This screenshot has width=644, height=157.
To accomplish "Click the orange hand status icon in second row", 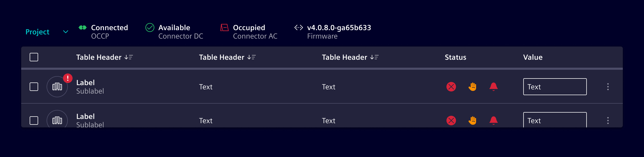I will point(472,121).
